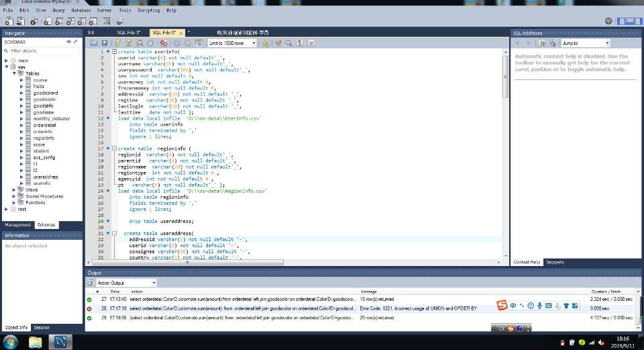This screenshot has height=350, width=644.
Task: Click the Explain query magnifier icon
Action: coord(139,43)
